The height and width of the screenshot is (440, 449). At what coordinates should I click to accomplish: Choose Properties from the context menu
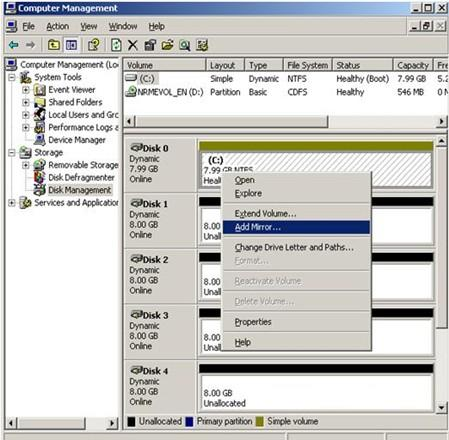[x=296, y=322]
